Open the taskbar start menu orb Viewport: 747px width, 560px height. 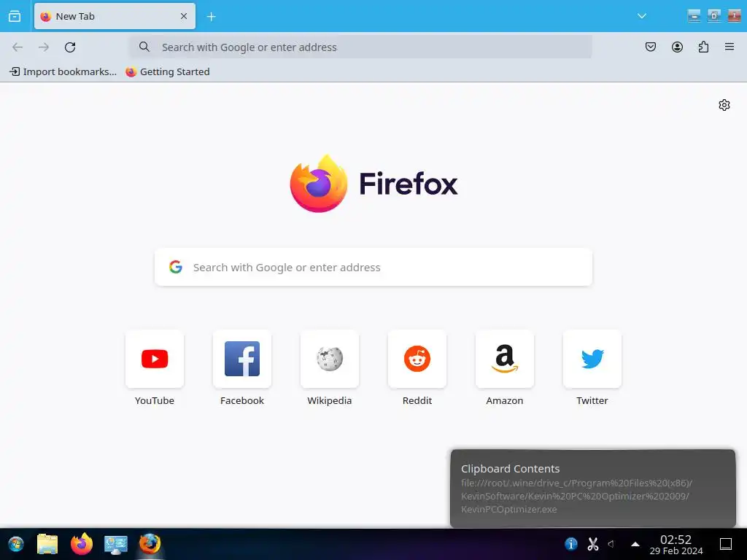click(x=16, y=544)
